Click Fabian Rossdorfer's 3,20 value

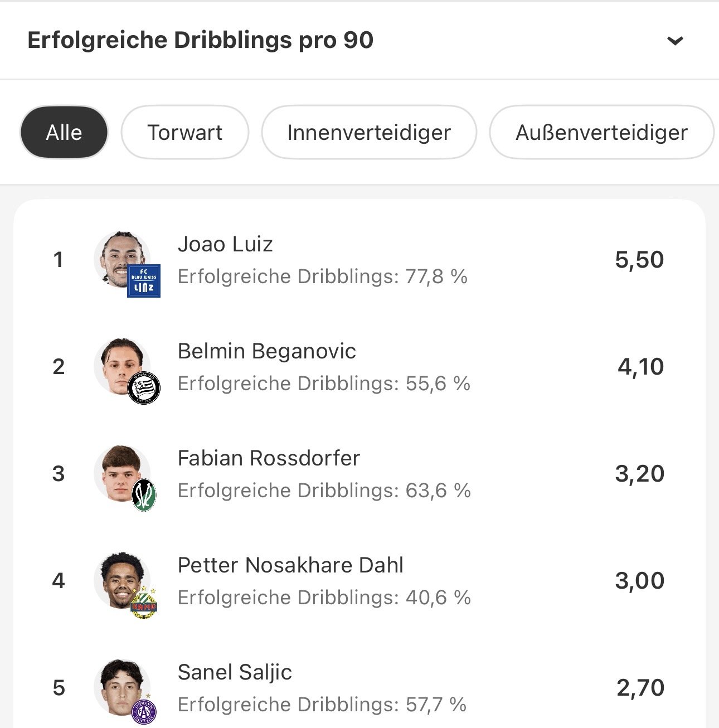tap(639, 474)
